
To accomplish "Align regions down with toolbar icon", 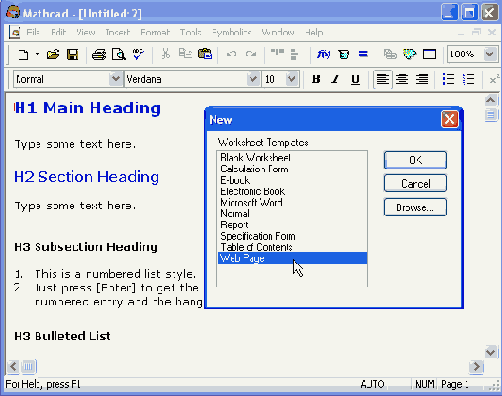I will tap(294, 54).
